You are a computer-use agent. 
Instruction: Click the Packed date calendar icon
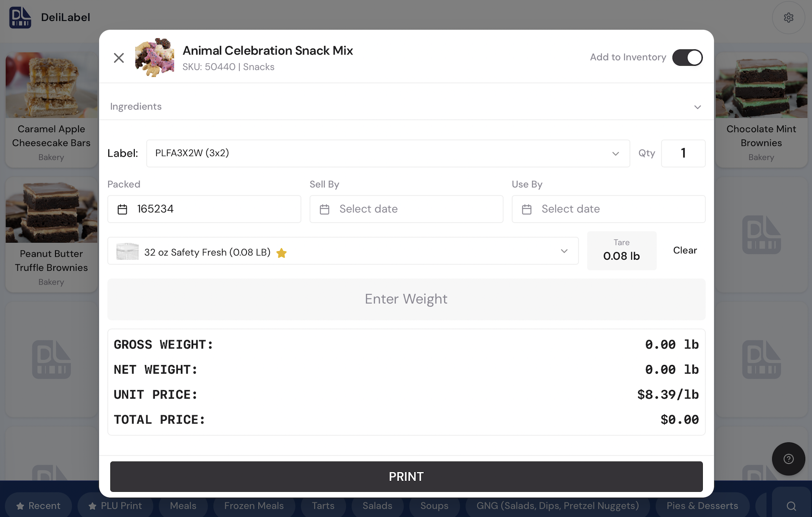click(x=122, y=209)
